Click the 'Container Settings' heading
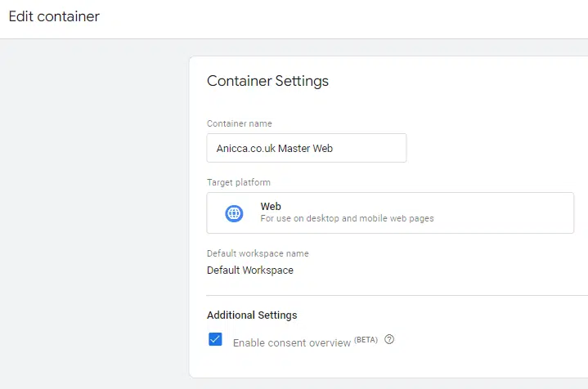The height and width of the screenshot is (389, 588). pyautogui.click(x=267, y=81)
